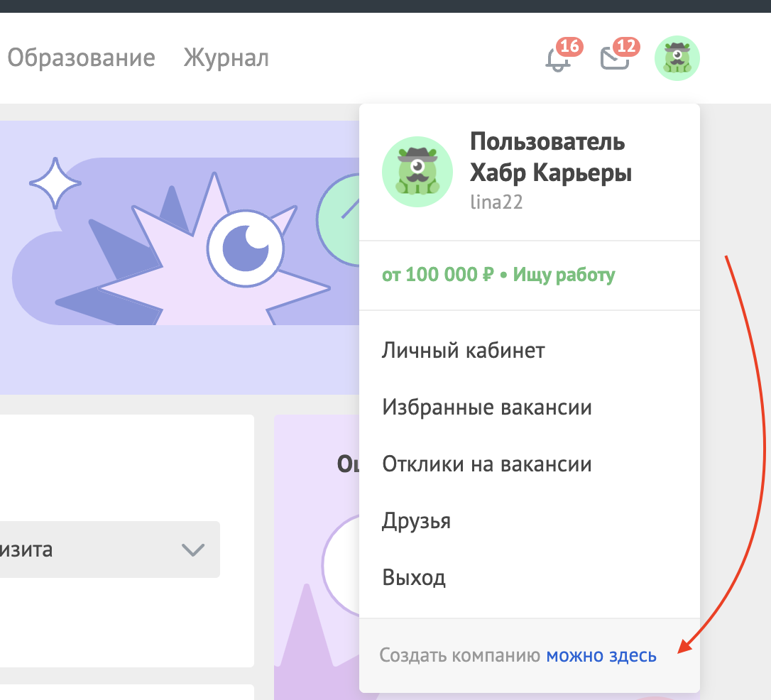Click the red badge showing 12
Screen dimensions: 771x700
626,47
